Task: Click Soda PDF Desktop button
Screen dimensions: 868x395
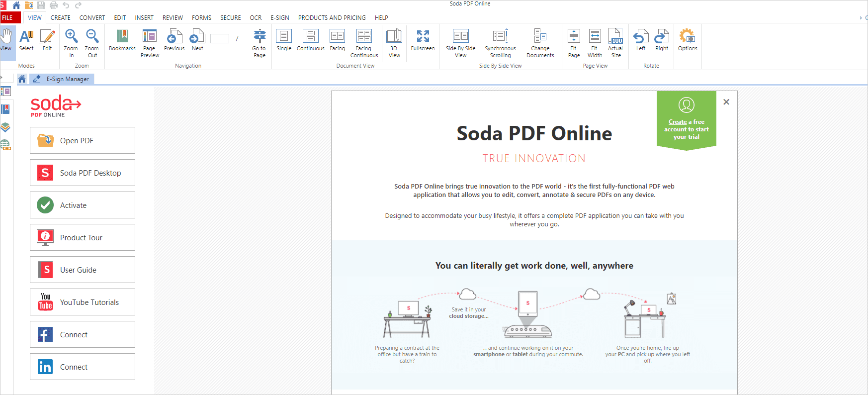Action: tap(83, 173)
